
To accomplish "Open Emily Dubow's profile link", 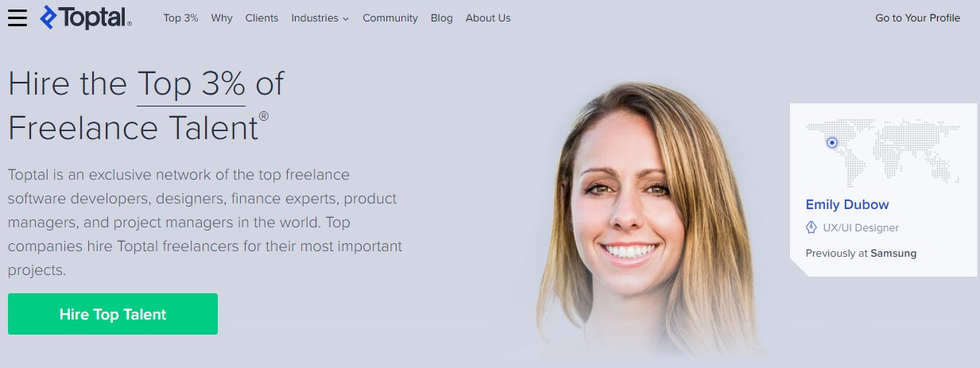I will [847, 204].
